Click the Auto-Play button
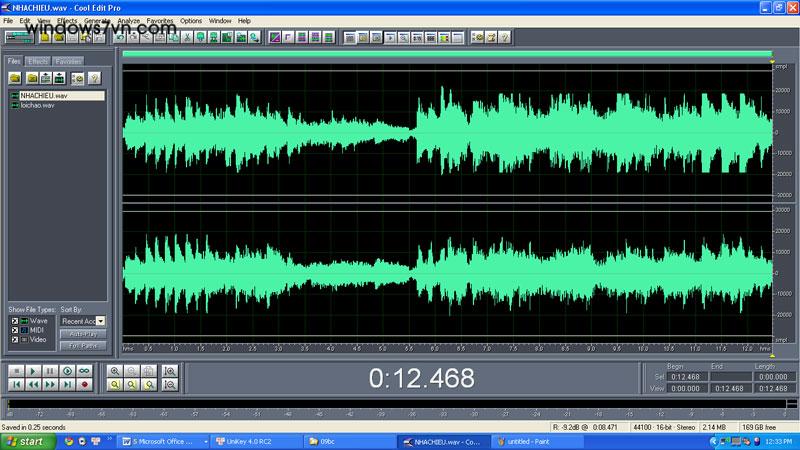This screenshot has height=450, width=800. (x=83, y=333)
